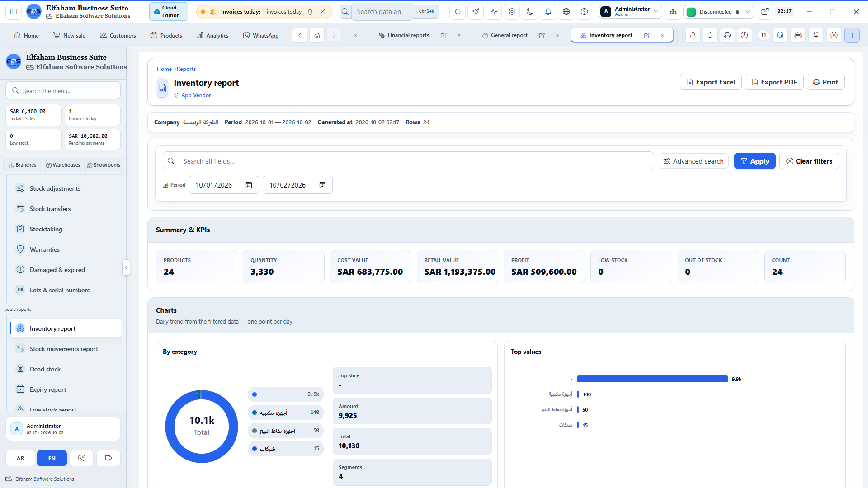This screenshot has width=868, height=488.
Task: Toggle sidebar night mode icon
Action: (x=81, y=458)
